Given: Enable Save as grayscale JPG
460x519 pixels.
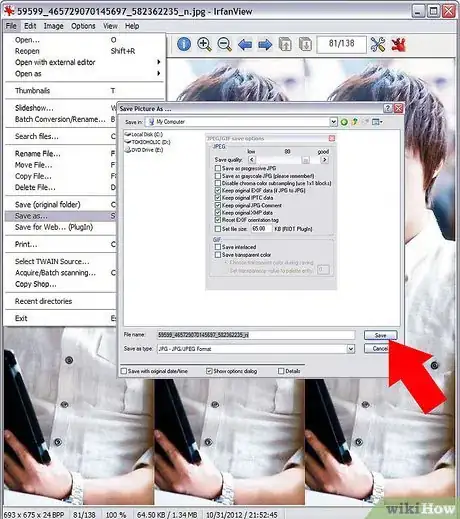Looking at the screenshot, I should (x=218, y=176).
